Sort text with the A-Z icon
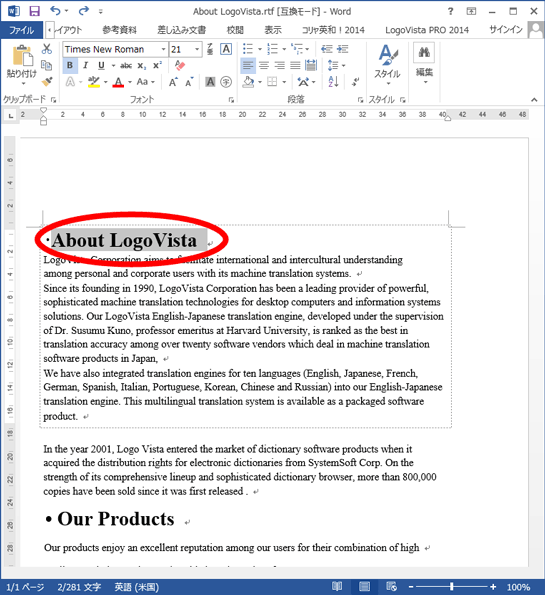Image resolution: width=545 pixels, height=595 pixels. click(333, 82)
